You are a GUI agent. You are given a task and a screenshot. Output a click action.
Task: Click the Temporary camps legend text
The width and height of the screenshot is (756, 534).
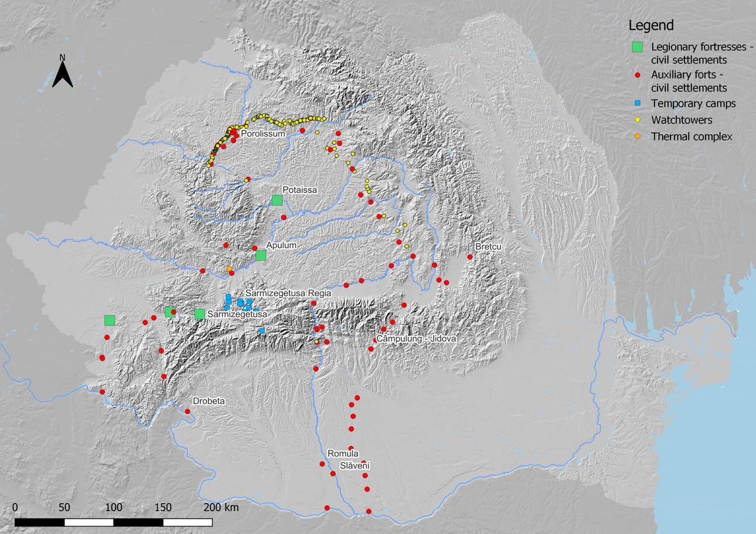[693, 104]
